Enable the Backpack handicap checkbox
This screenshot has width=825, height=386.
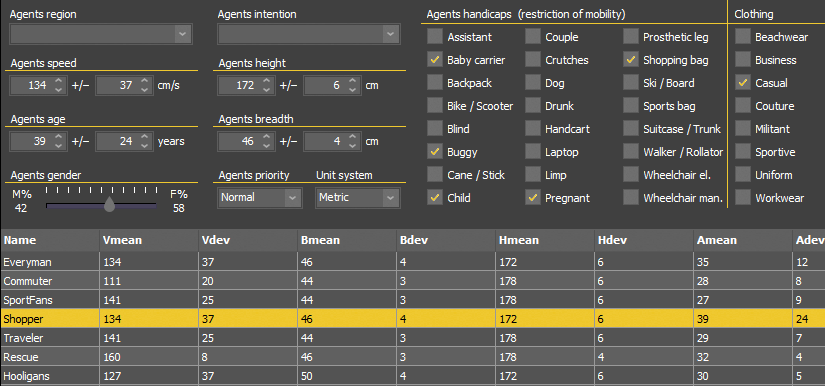[435, 83]
